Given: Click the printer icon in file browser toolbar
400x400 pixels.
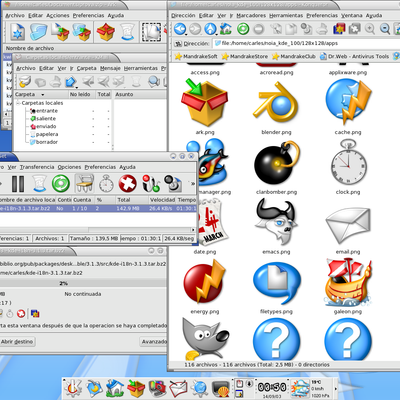Looking at the screenshot, I should pos(322,29).
